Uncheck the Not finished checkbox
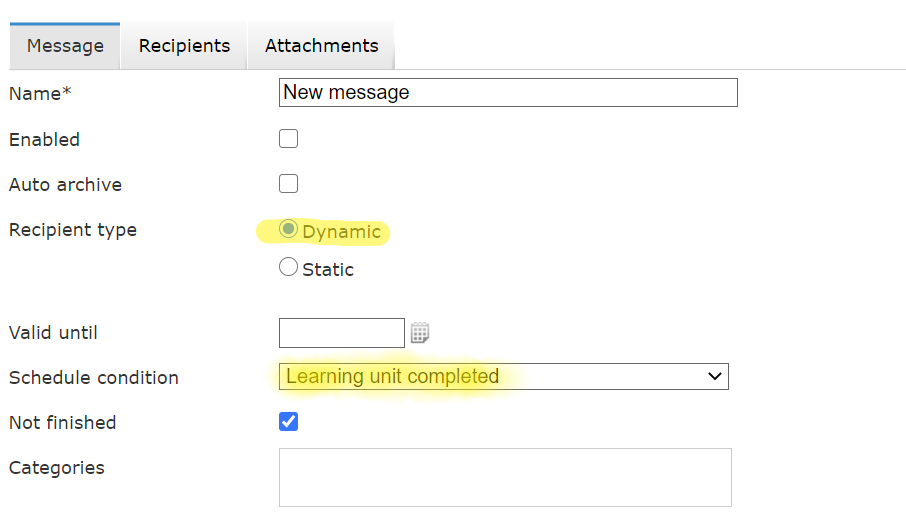Screen dimensions: 906x525 click(x=288, y=422)
